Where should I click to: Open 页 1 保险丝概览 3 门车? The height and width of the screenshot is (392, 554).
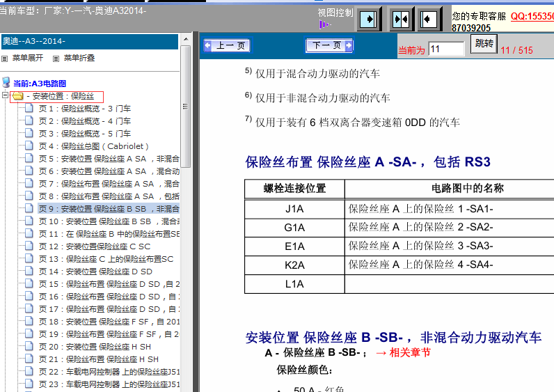(x=85, y=109)
